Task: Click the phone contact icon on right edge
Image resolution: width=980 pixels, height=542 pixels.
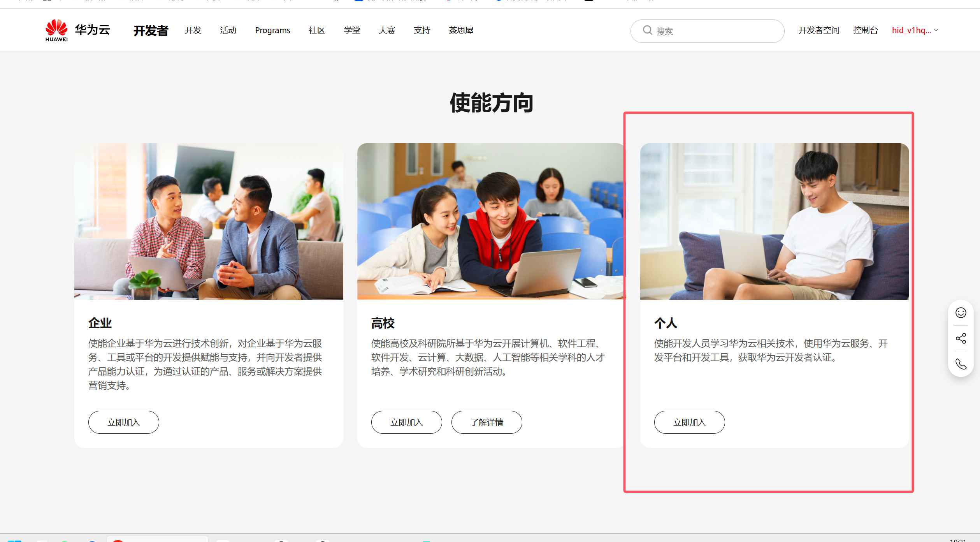Action: point(961,364)
